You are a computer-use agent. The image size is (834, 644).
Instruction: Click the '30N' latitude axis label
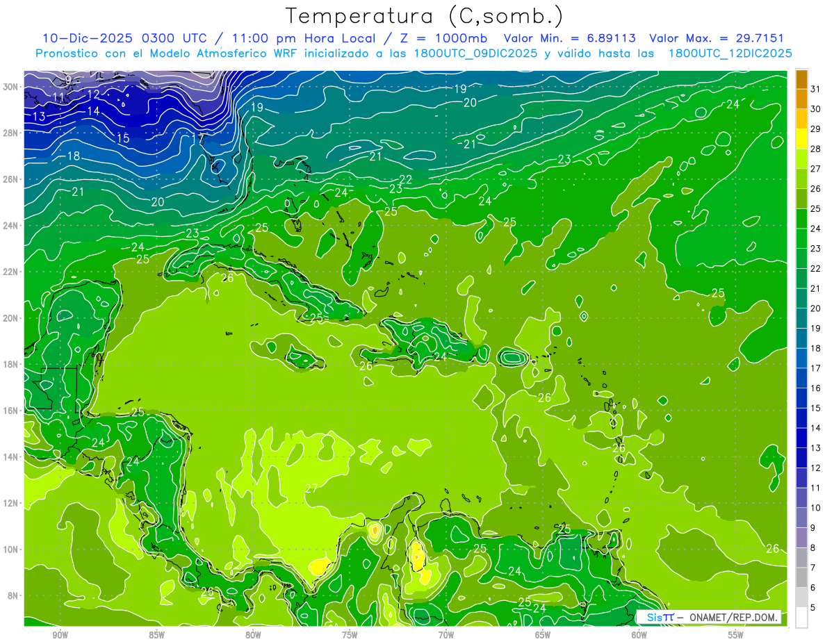10,87
